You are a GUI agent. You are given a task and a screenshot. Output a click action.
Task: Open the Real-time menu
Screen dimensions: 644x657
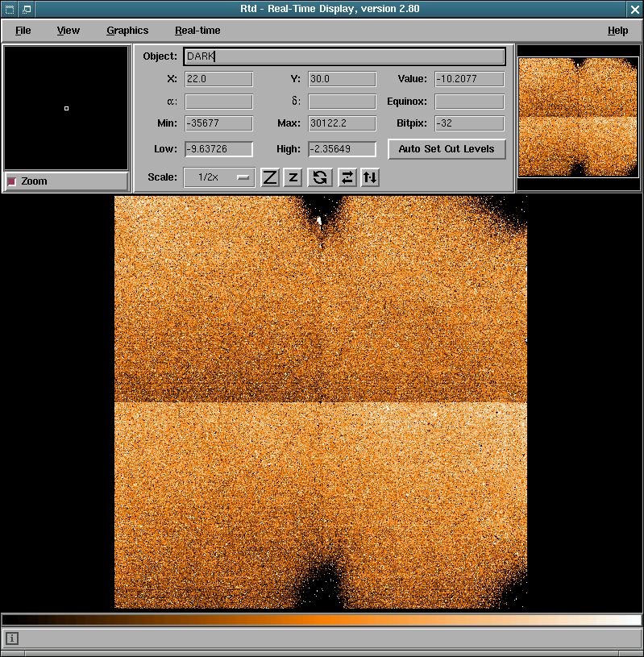(197, 31)
